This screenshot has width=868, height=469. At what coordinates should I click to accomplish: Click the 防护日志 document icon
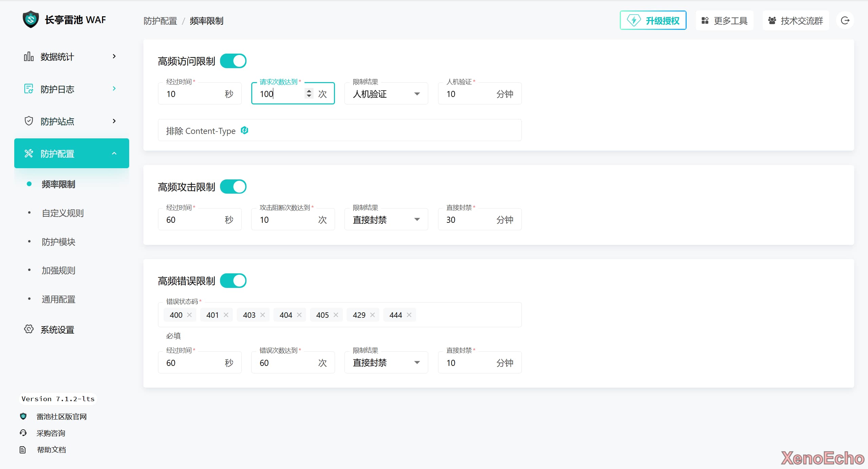point(29,89)
